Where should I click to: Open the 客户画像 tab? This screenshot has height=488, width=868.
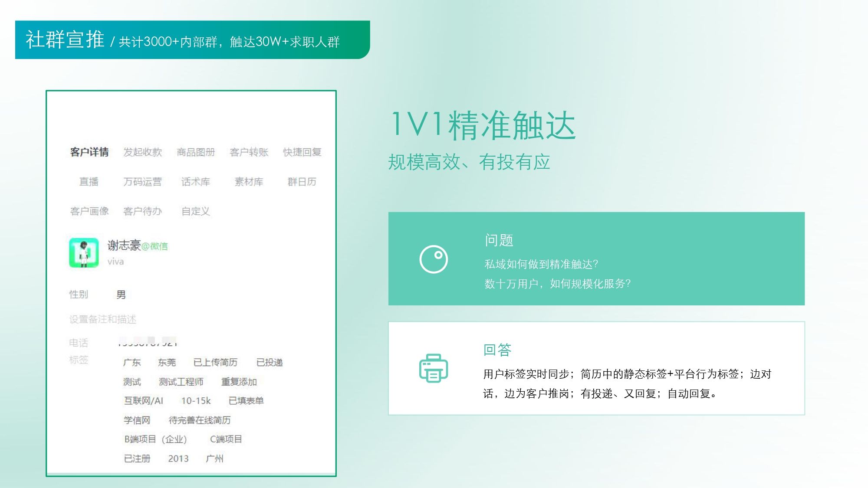tap(89, 211)
